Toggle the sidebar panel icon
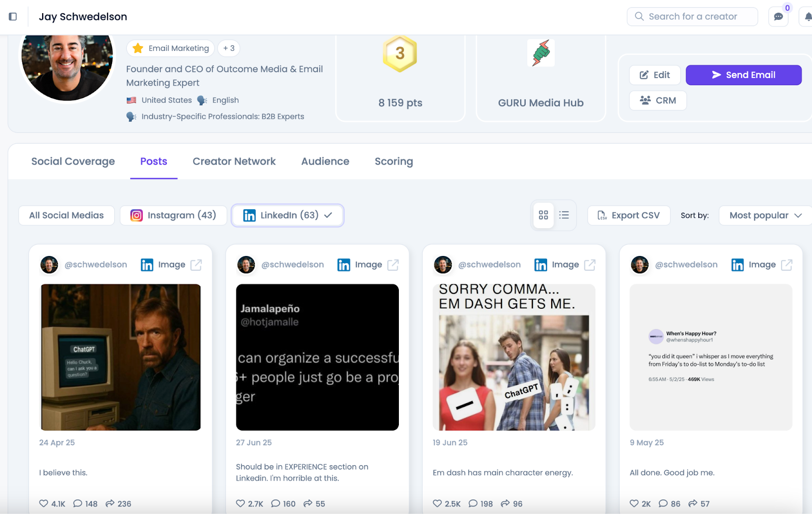 point(13,16)
